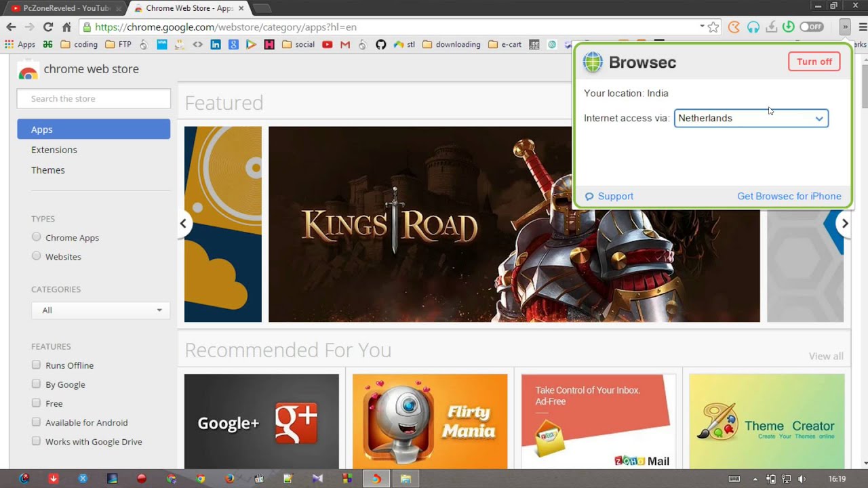The height and width of the screenshot is (488, 868).
Task: Show hidden extensions via double-chevron button
Action: pyautogui.click(x=844, y=27)
